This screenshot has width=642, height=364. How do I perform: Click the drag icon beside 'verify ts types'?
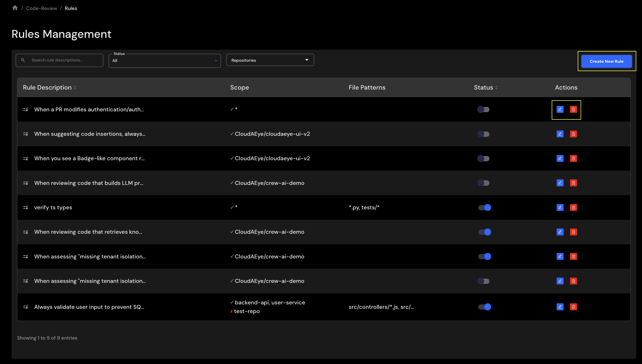(x=25, y=207)
